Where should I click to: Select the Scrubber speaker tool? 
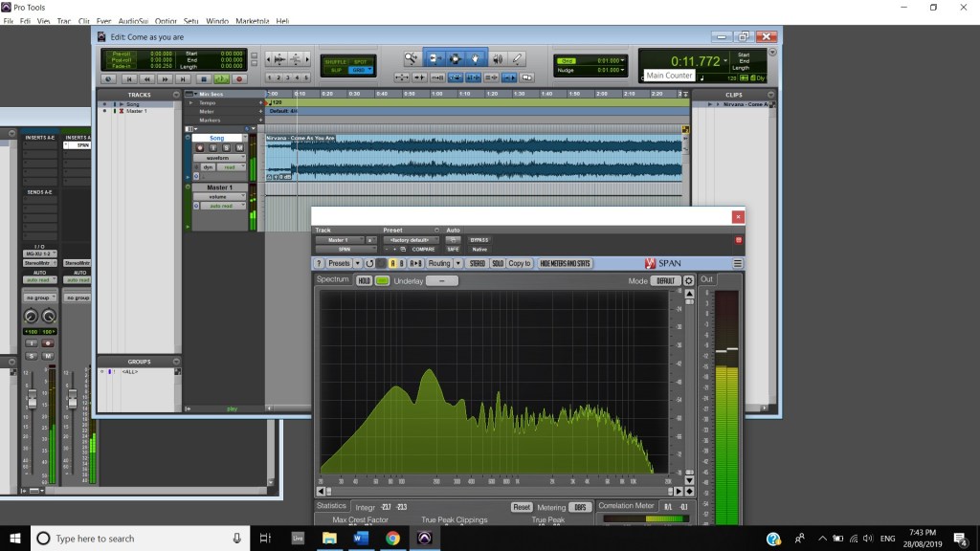[497, 58]
